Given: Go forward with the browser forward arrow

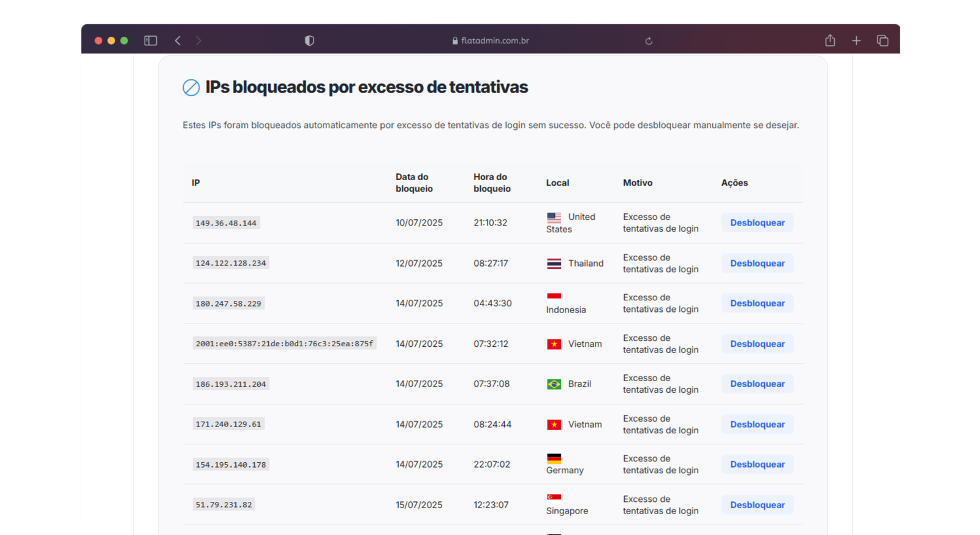Looking at the screenshot, I should [x=198, y=40].
